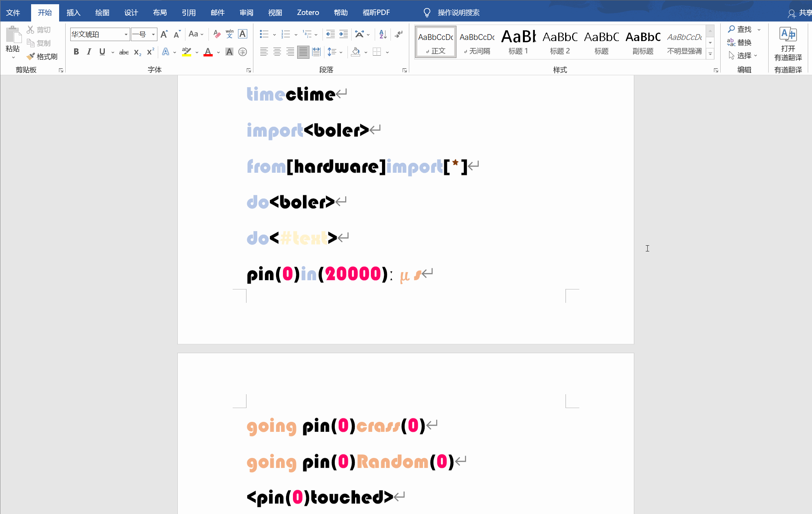Viewport: 812px width, 514px height.
Task: Expand the styles gallery more arrow
Action: click(x=710, y=54)
